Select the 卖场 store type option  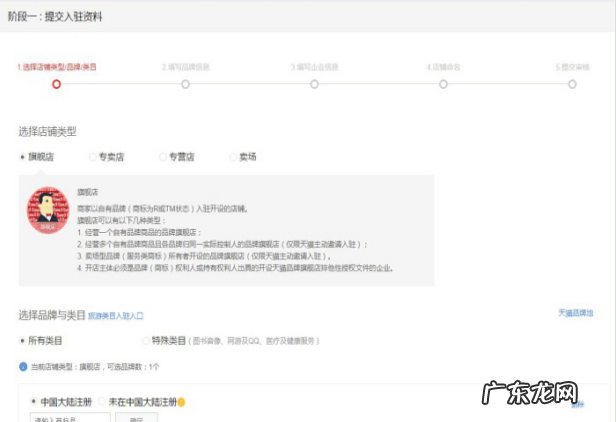point(233,157)
